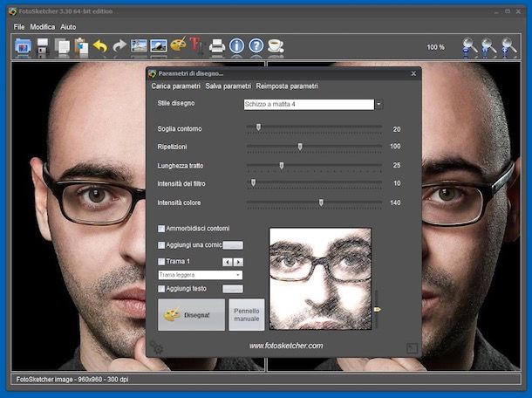This screenshot has width=532, height=398.
Task: Enable the Aggiungi testo checkbox
Action: 161,289
